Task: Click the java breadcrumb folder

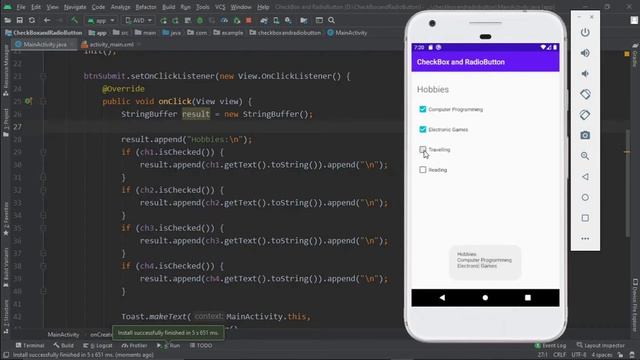Action: [x=172, y=33]
